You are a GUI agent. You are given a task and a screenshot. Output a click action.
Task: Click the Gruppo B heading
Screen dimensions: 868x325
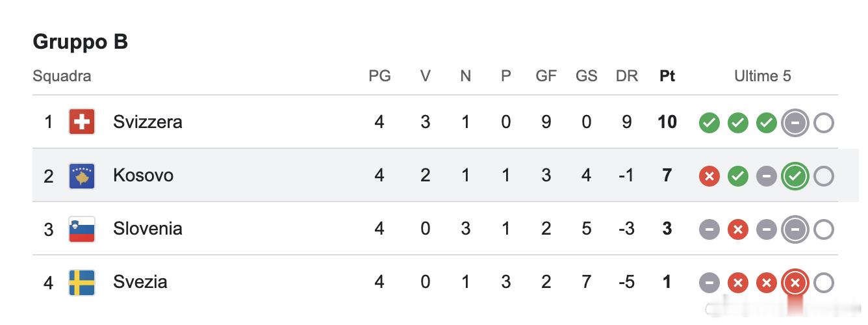(x=80, y=42)
